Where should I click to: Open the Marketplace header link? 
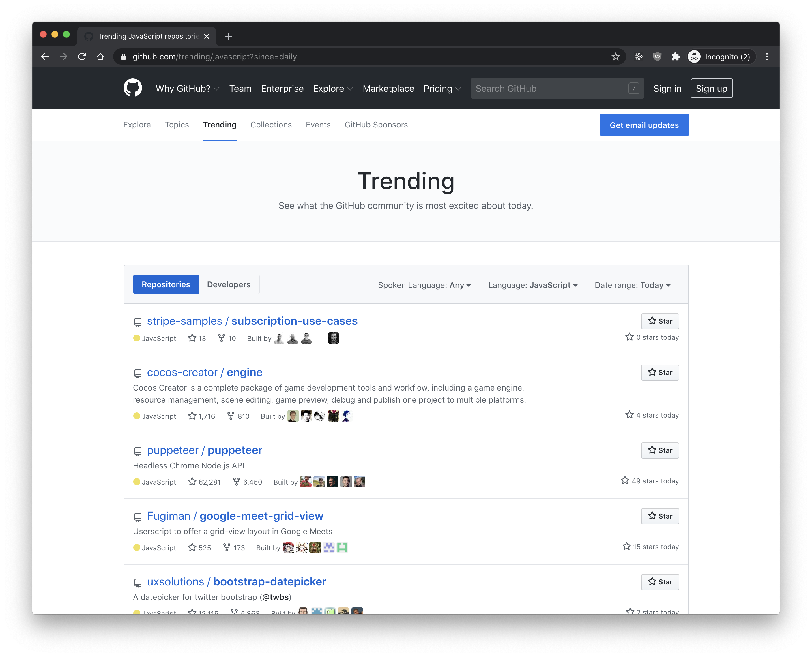(x=388, y=89)
